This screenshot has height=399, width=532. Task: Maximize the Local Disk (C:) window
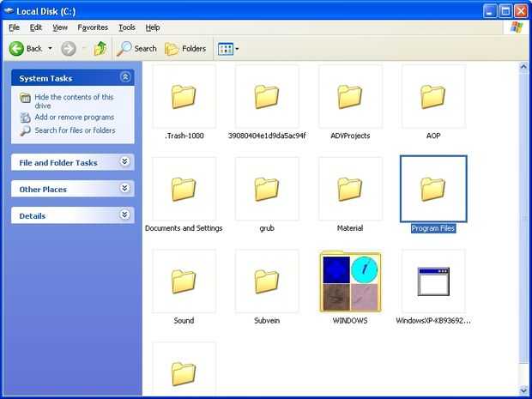[x=505, y=11]
